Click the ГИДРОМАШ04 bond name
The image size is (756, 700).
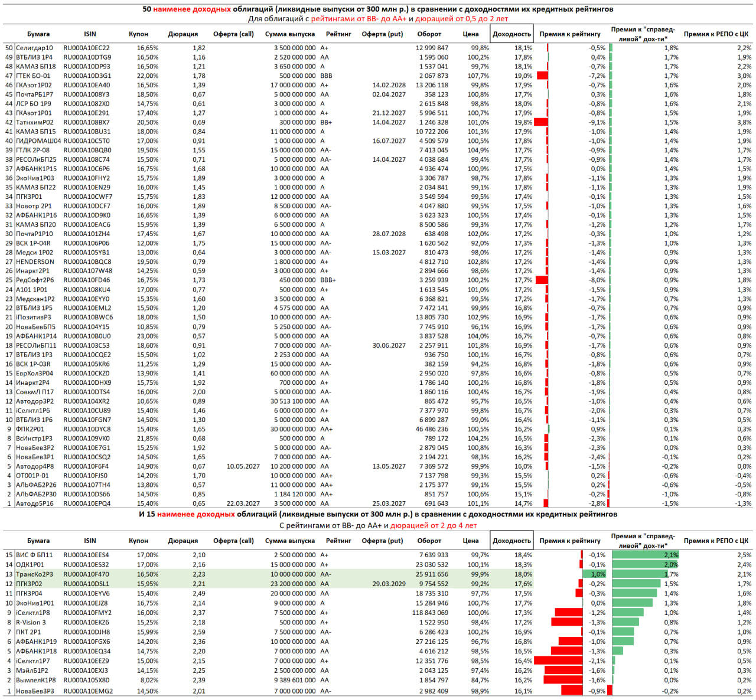pyautogui.click(x=38, y=141)
